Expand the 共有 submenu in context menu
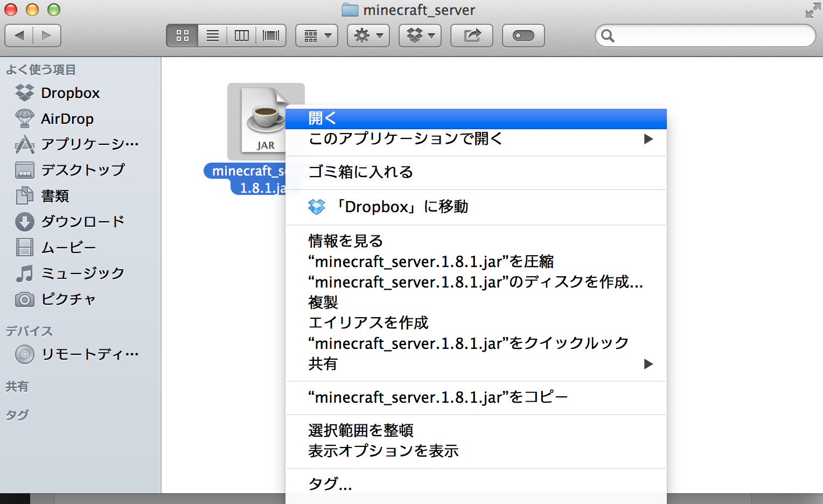Screen dimensions: 823x504 tap(476, 363)
